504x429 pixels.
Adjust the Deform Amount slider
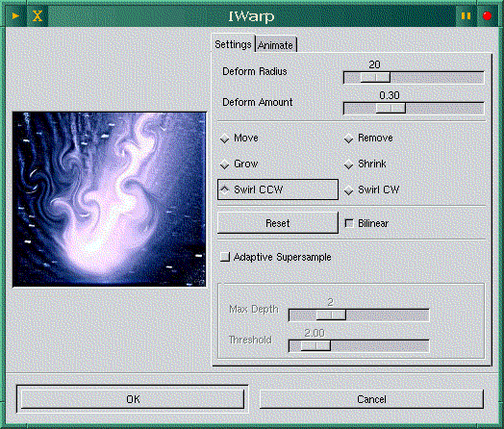point(414,109)
